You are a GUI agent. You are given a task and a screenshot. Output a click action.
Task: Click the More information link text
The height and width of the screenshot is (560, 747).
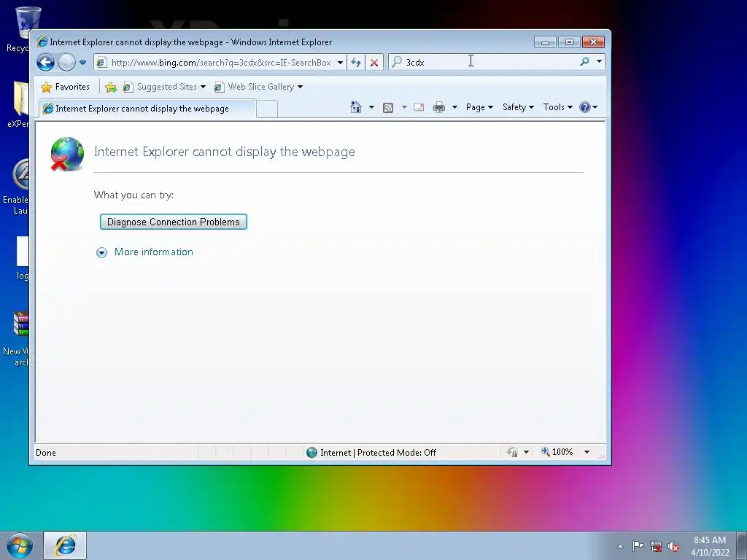153,252
